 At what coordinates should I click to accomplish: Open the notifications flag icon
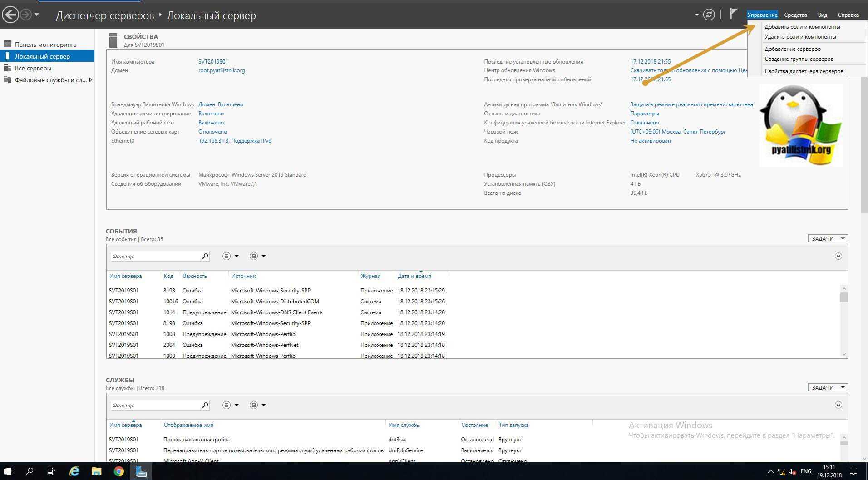[733, 14]
